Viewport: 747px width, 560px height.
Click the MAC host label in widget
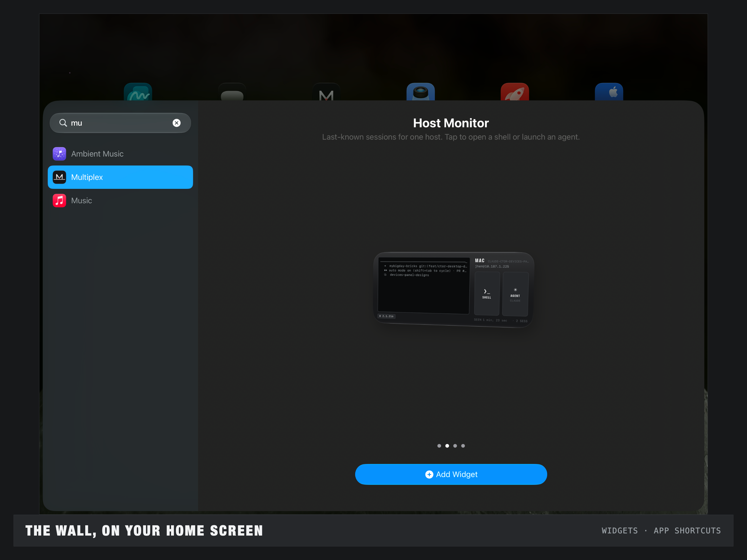click(x=480, y=260)
